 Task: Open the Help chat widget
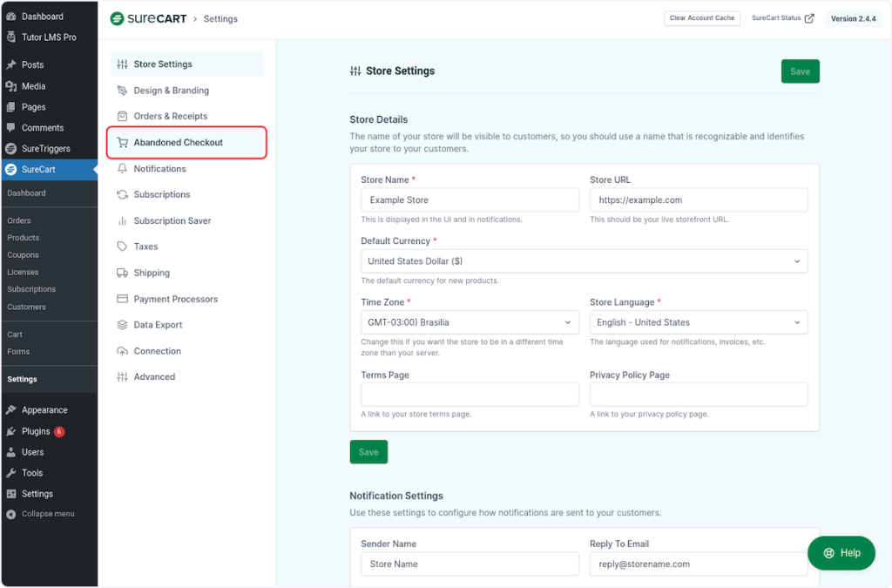[x=841, y=553]
